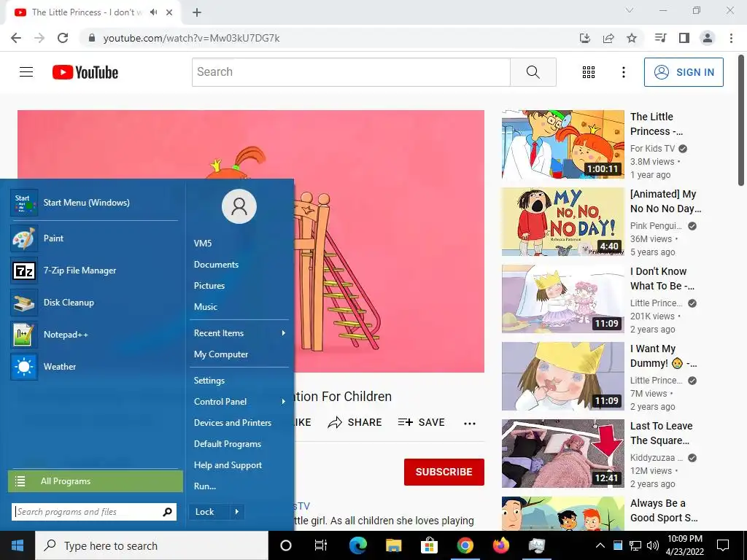Click the share page icon in address bar
Screen dimensions: 747x560
click(608, 38)
